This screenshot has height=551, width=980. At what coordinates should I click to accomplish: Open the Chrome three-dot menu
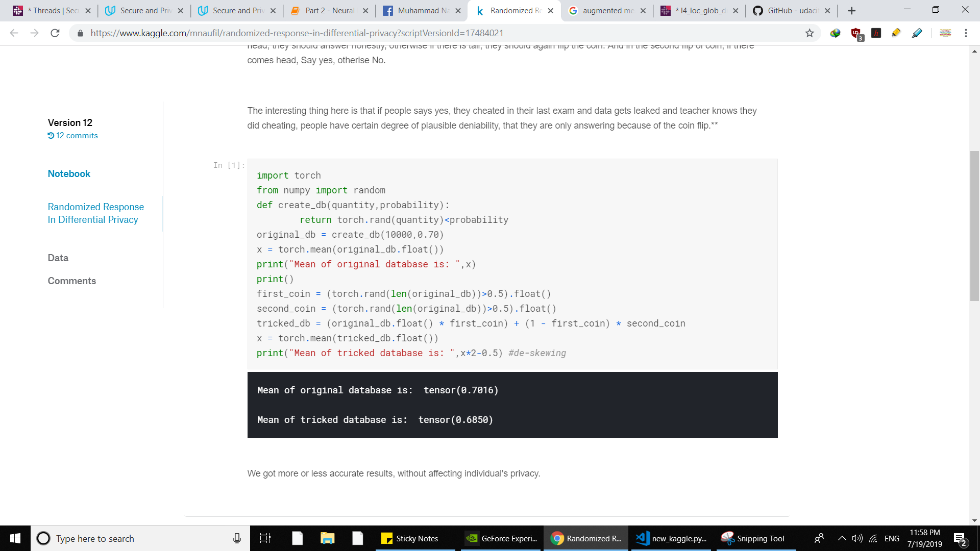(x=966, y=33)
